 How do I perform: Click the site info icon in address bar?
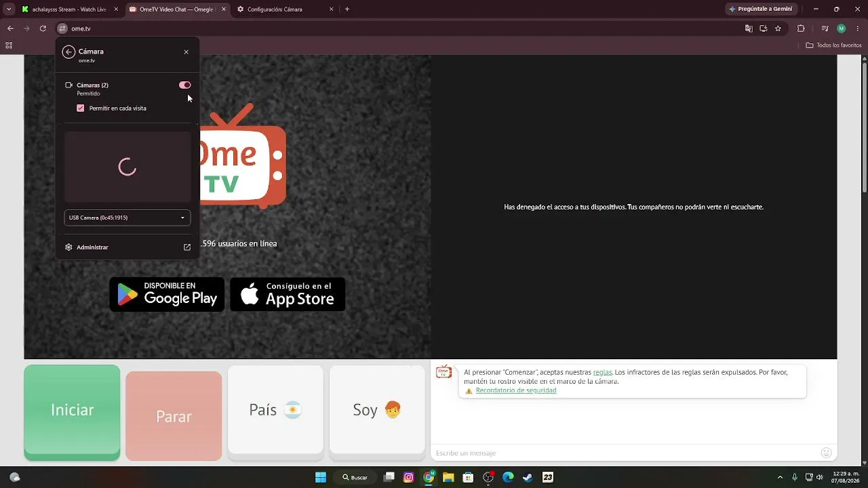62,28
